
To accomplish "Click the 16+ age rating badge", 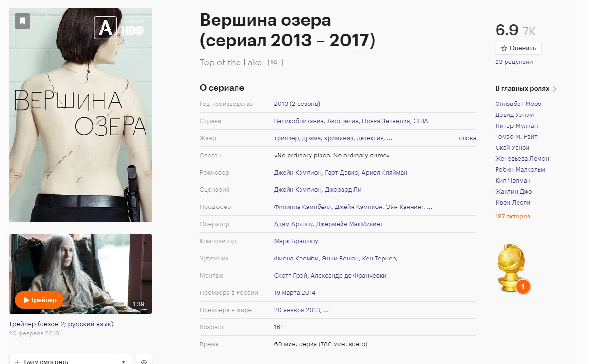I will [275, 62].
